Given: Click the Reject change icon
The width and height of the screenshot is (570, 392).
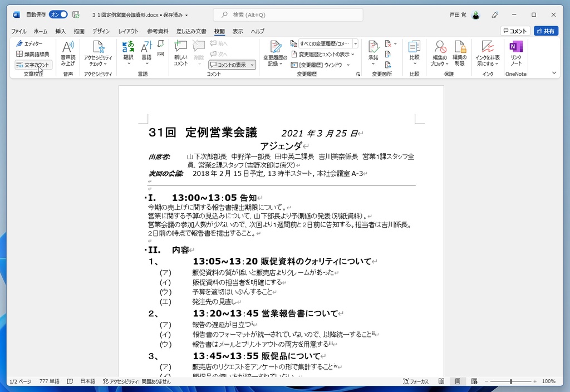Looking at the screenshot, I should coord(388,43).
